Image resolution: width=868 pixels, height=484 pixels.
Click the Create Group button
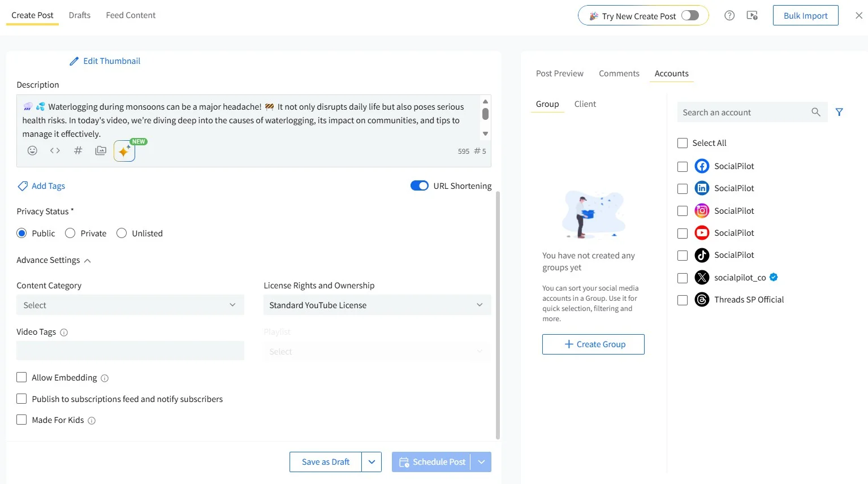[x=593, y=344]
